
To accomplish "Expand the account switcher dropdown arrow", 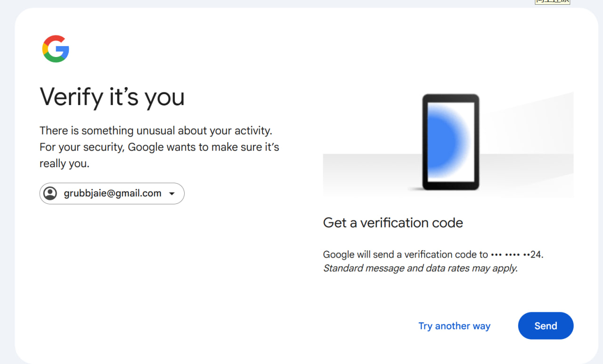I will [172, 194].
